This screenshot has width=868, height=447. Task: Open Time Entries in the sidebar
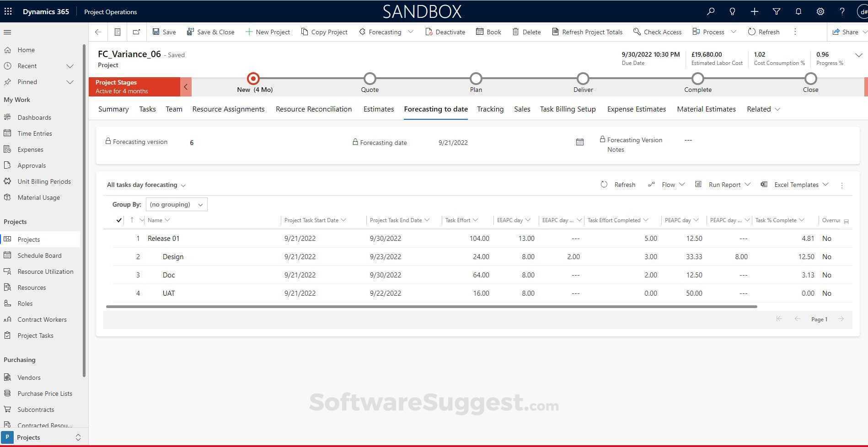coord(34,133)
